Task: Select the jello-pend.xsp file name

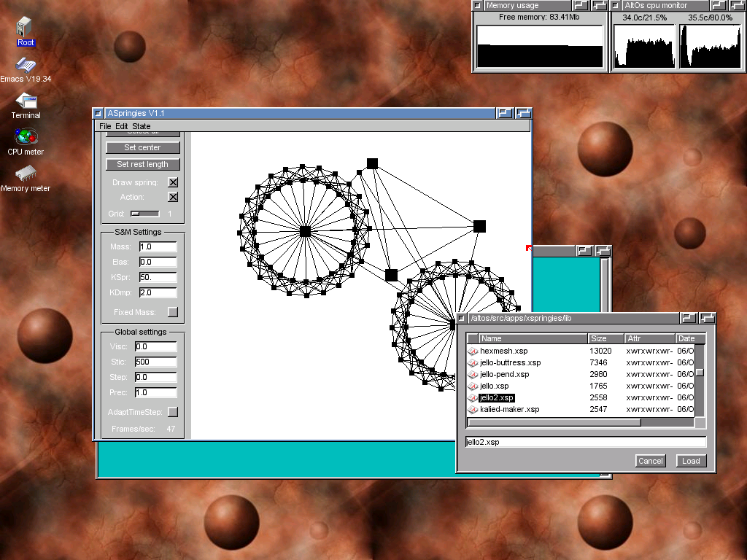Action: click(505, 374)
